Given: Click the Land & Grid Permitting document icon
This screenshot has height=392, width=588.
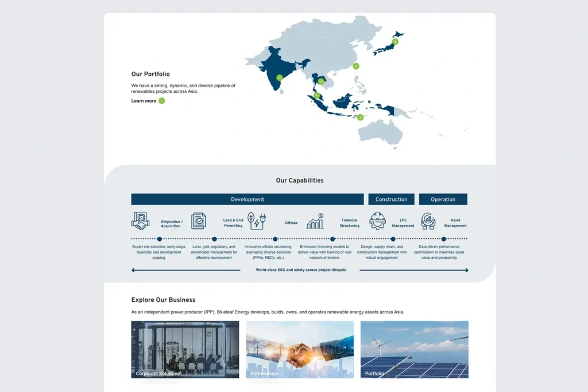Looking at the screenshot, I should click(199, 221).
